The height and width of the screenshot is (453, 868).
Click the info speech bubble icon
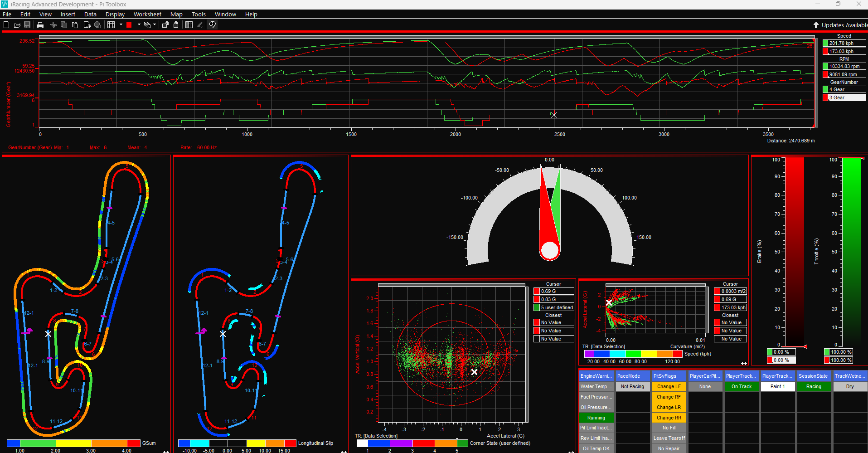(x=213, y=25)
